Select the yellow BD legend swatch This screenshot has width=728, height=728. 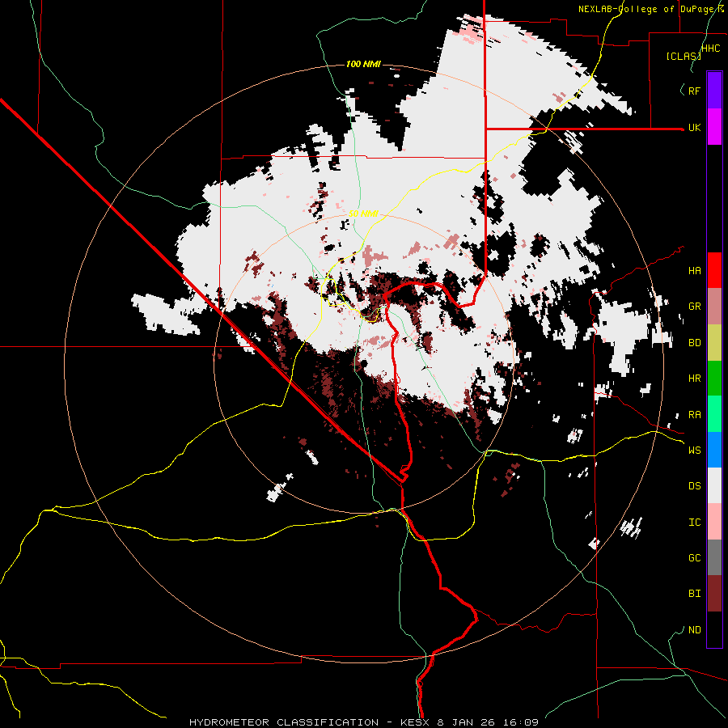pos(714,343)
